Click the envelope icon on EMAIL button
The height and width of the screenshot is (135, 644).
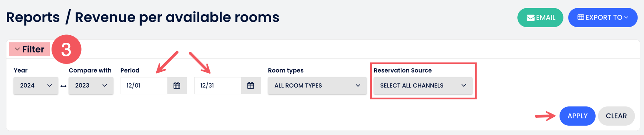pyautogui.click(x=531, y=18)
